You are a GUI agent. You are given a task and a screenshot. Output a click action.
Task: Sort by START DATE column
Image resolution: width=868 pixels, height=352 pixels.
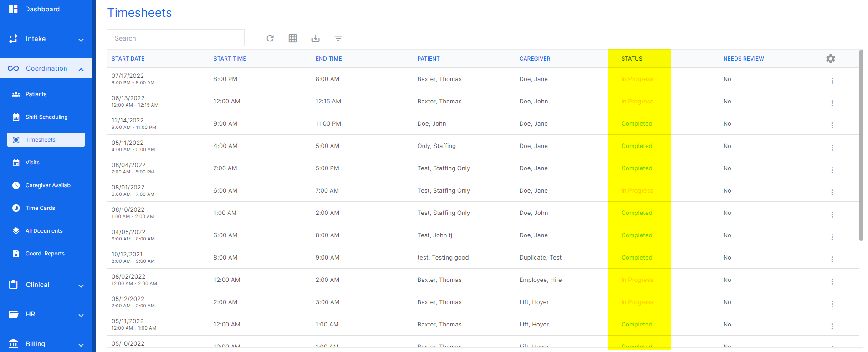tap(128, 59)
